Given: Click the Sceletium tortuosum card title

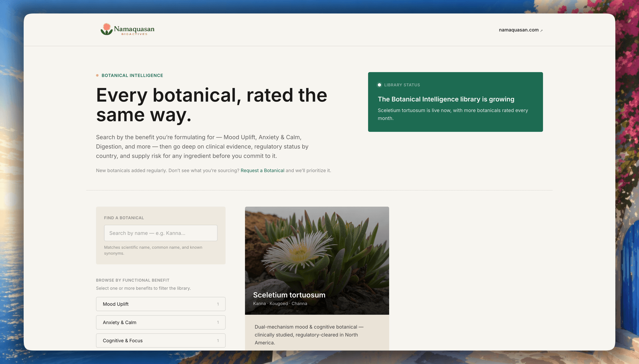Looking at the screenshot, I should [289, 295].
